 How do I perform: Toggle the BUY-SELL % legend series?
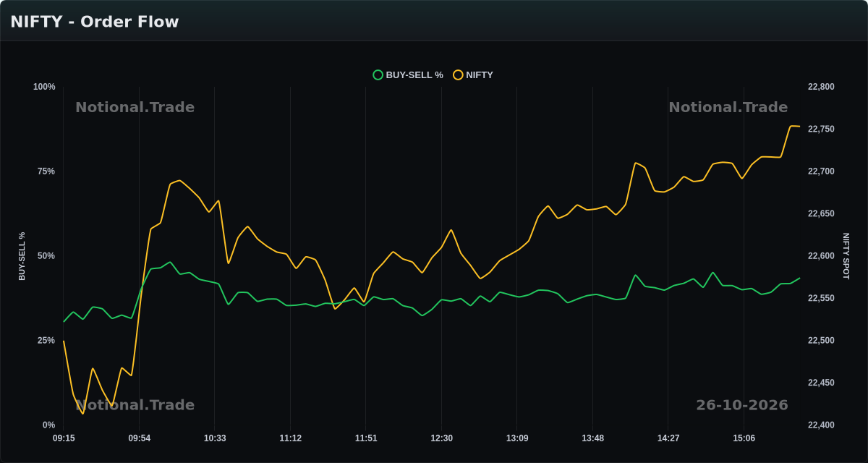408,75
